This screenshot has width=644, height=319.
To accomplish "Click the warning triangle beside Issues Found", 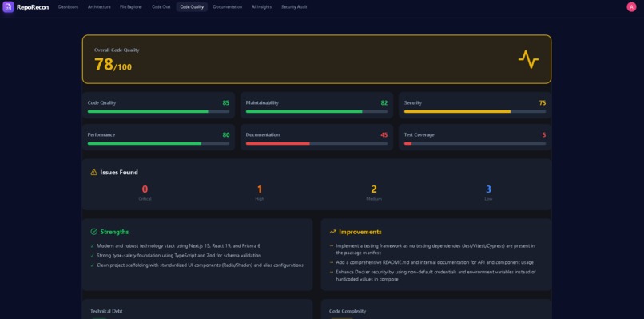I will tap(94, 172).
